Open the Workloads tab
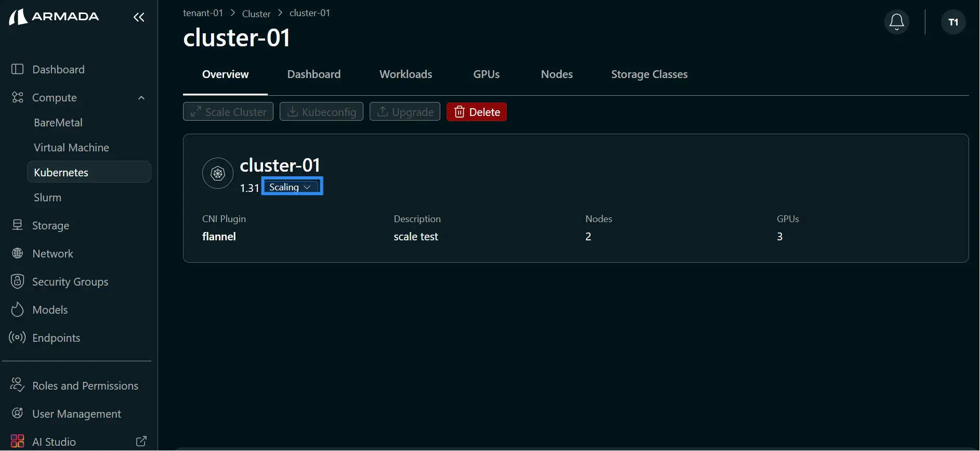The width and height of the screenshot is (980, 451). click(x=406, y=74)
